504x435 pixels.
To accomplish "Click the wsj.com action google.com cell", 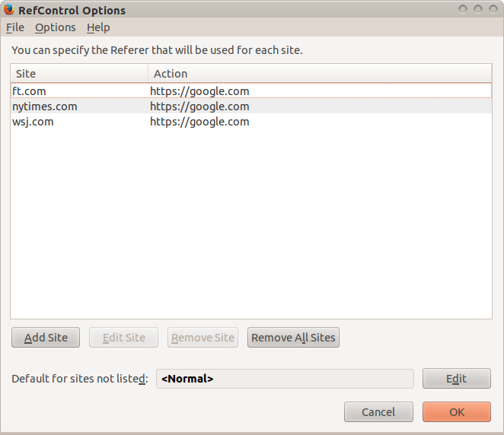I will point(199,122).
